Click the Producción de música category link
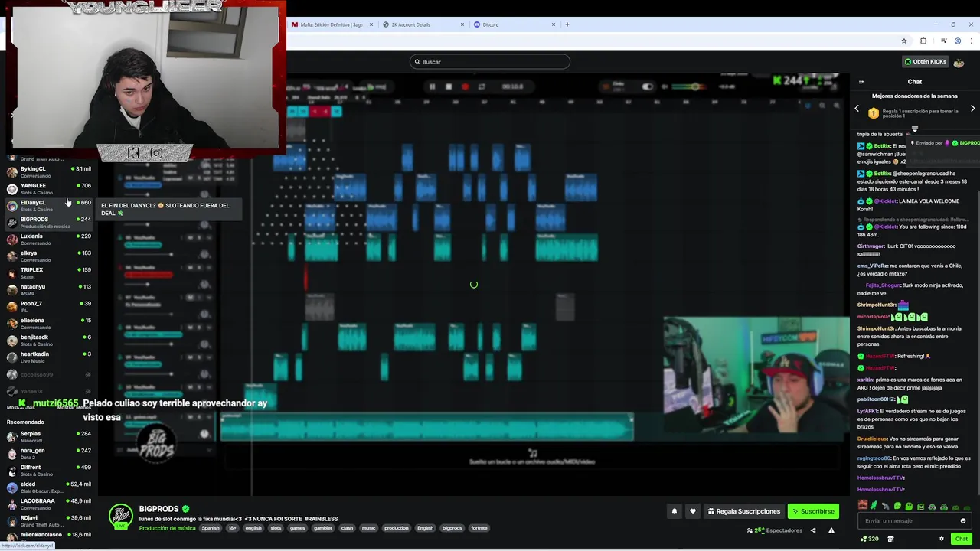Viewport: 980px width, 551px height. coord(167,528)
